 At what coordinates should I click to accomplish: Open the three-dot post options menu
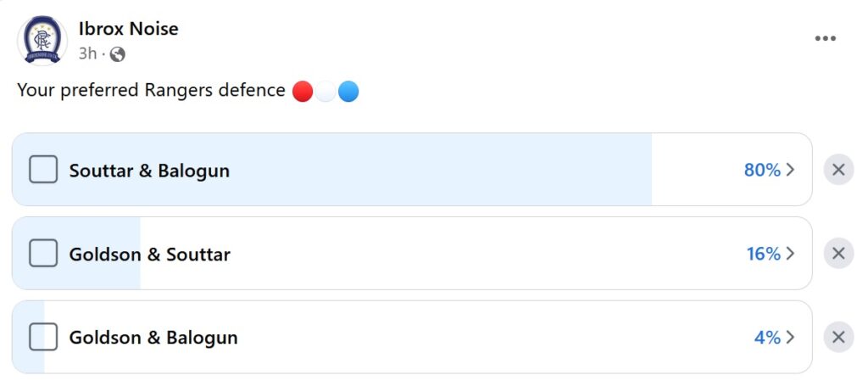click(825, 38)
